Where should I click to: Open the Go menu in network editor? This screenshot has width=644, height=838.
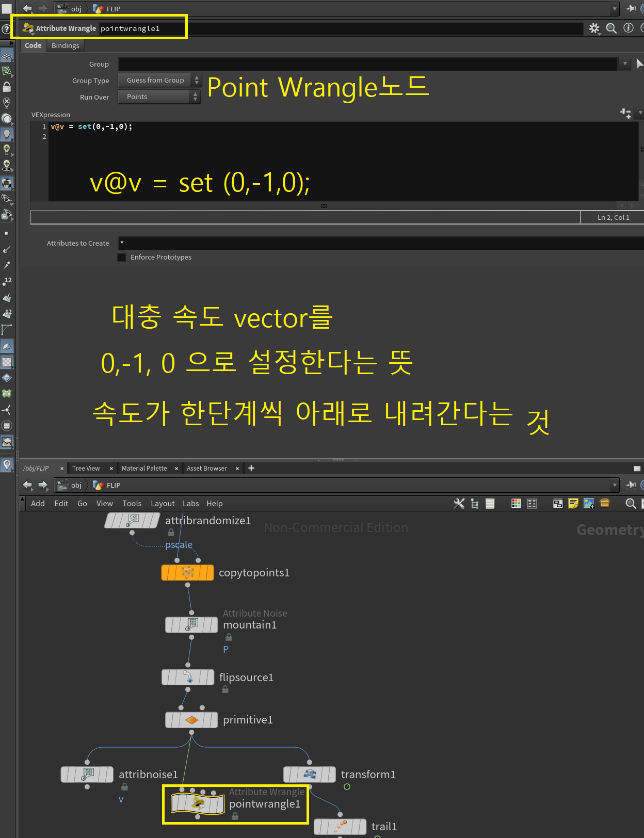tap(83, 504)
